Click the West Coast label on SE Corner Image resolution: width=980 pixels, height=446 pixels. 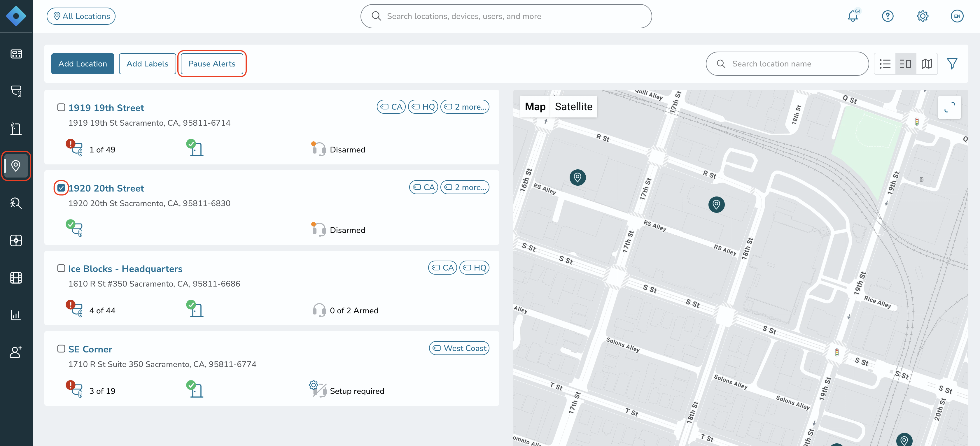pyautogui.click(x=459, y=348)
